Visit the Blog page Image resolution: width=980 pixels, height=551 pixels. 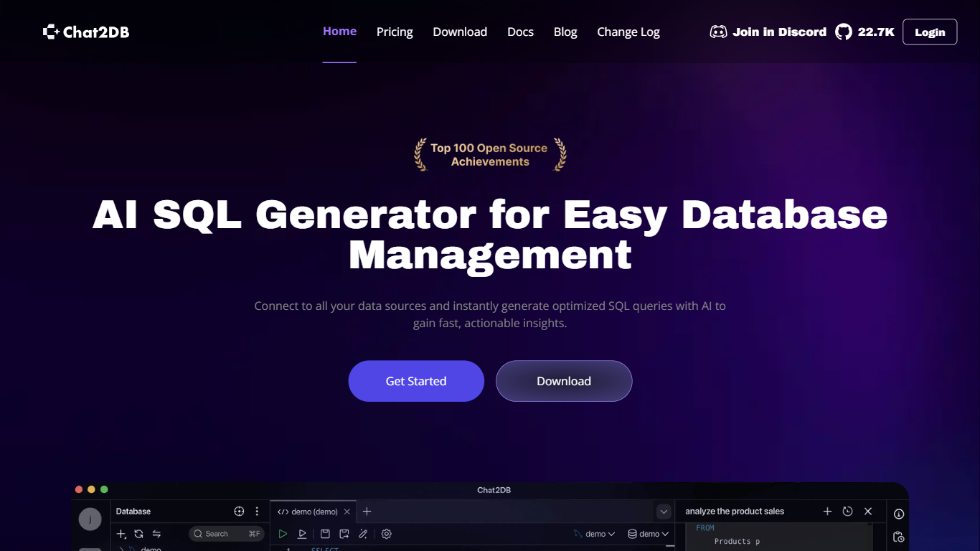tap(565, 32)
